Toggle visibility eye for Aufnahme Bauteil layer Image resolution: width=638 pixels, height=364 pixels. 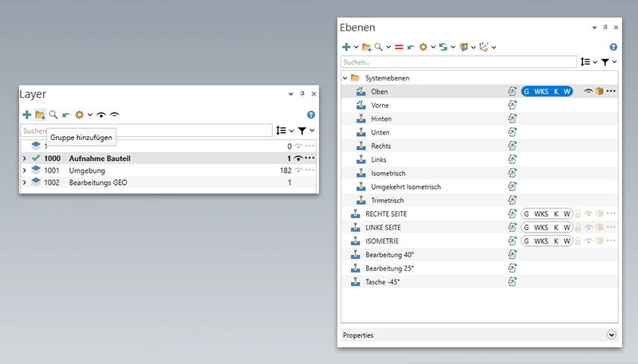pos(298,159)
